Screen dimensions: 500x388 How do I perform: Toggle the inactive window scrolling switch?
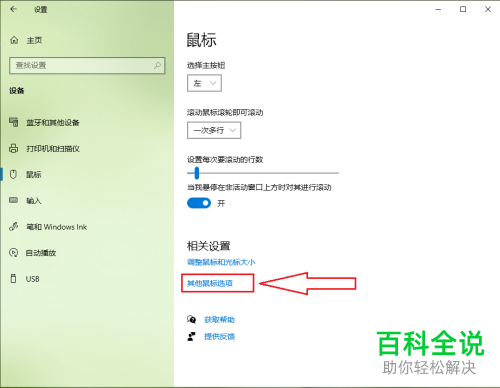(199, 203)
